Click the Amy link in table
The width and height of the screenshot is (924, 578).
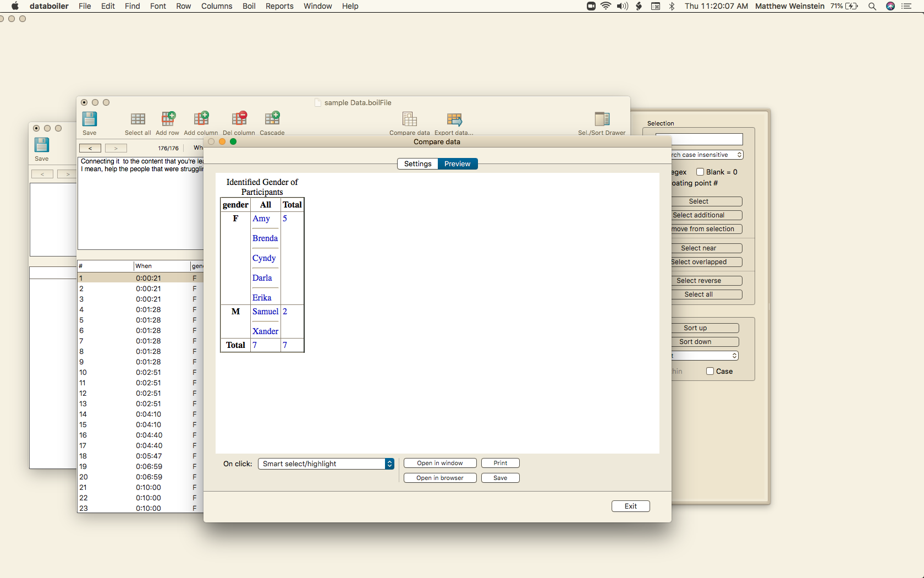tap(261, 219)
